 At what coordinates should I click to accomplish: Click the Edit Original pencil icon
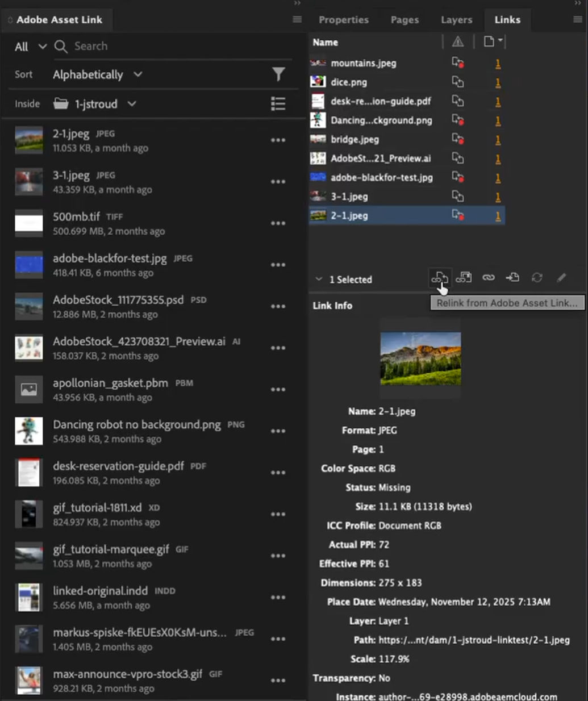(561, 277)
